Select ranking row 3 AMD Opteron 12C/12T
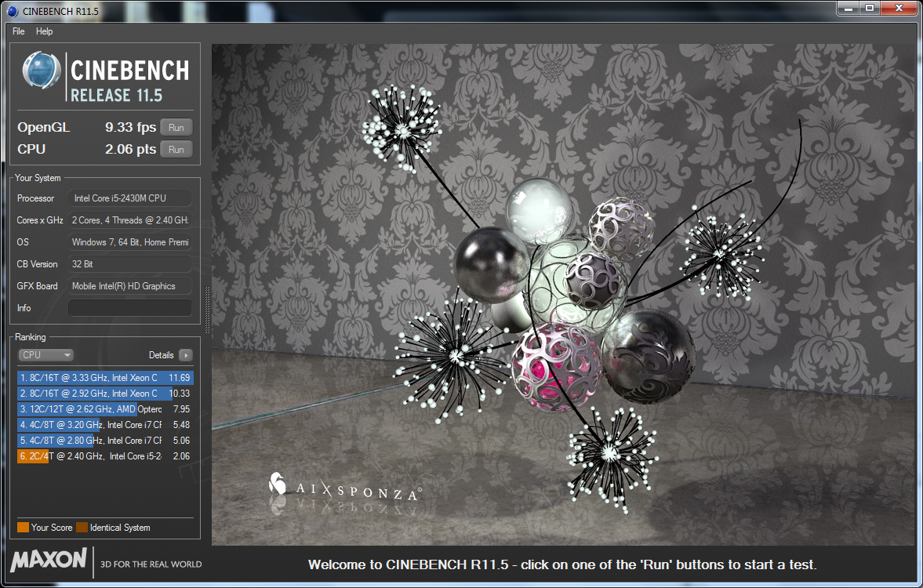923x588 pixels. coord(105,409)
